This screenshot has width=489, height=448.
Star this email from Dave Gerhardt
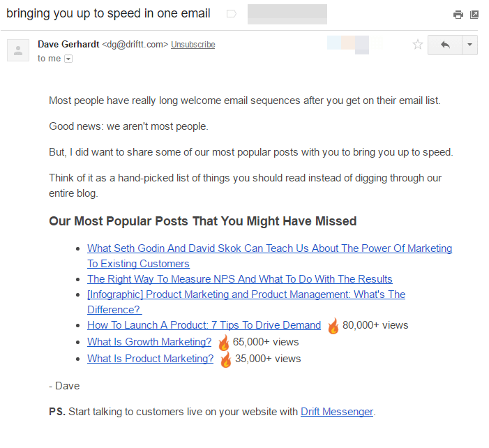[418, 45]
